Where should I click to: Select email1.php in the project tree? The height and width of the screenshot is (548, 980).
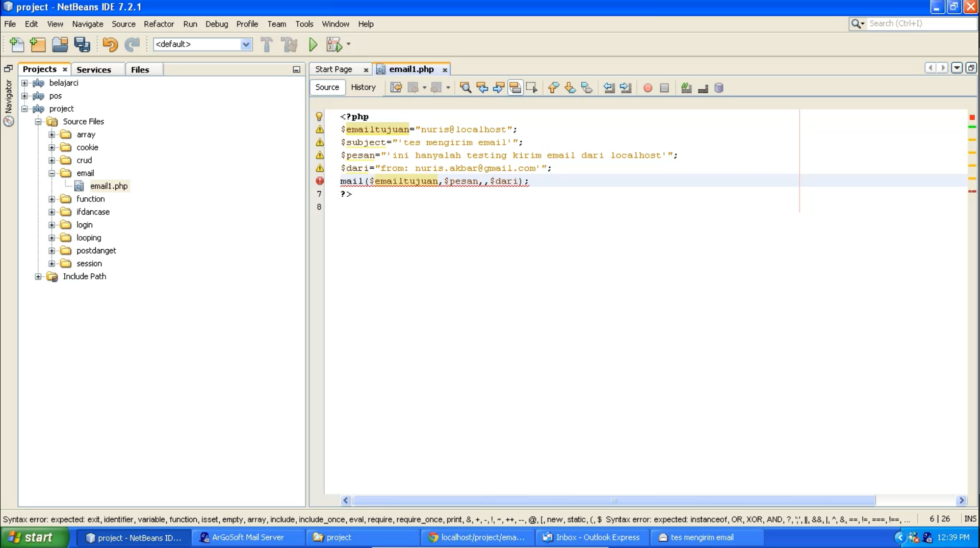pos(109,186)
